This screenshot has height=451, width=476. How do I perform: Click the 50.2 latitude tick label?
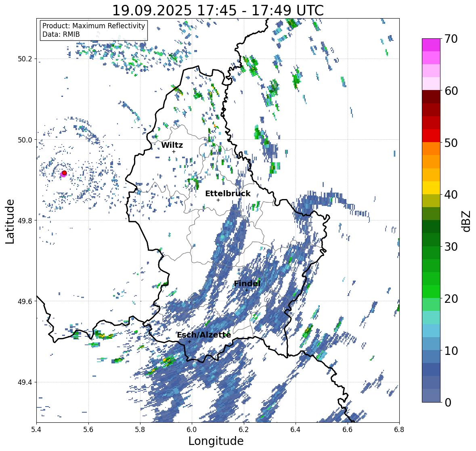pyautogui.click(x=25, y=59)
